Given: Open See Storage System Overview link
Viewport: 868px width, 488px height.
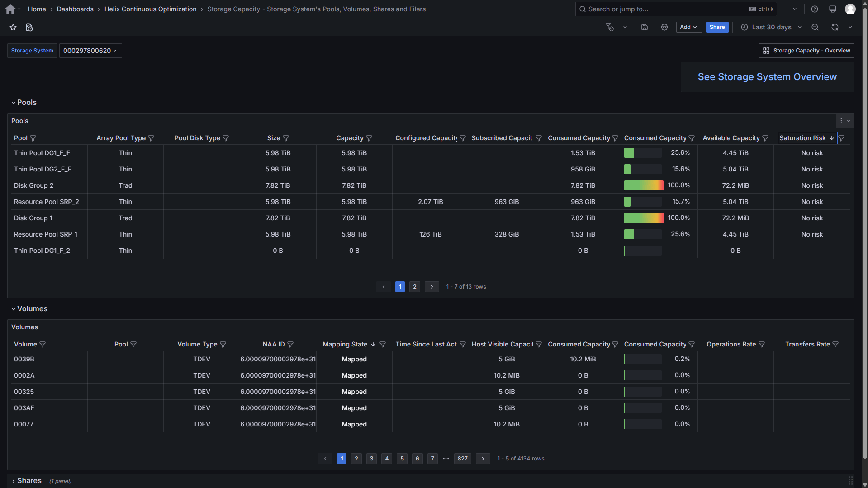Looking at the screenshot, I should [x=767, y=77].
